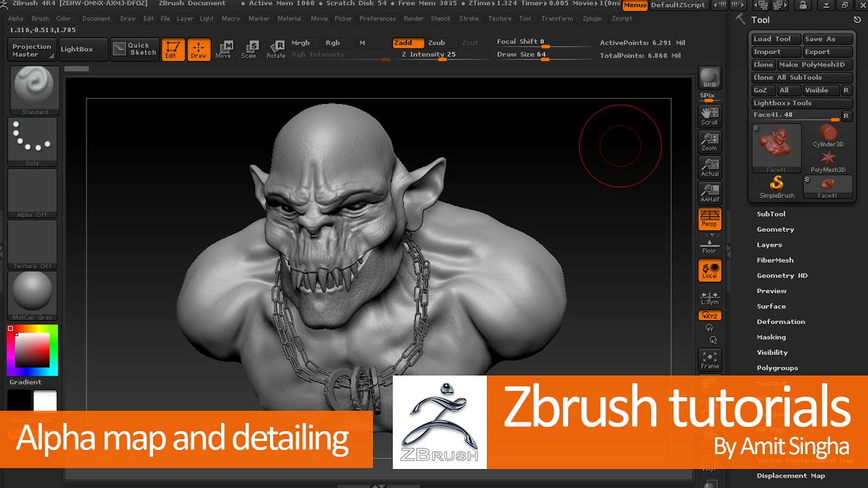Expand the Masking section

click(x=771, y=337)
